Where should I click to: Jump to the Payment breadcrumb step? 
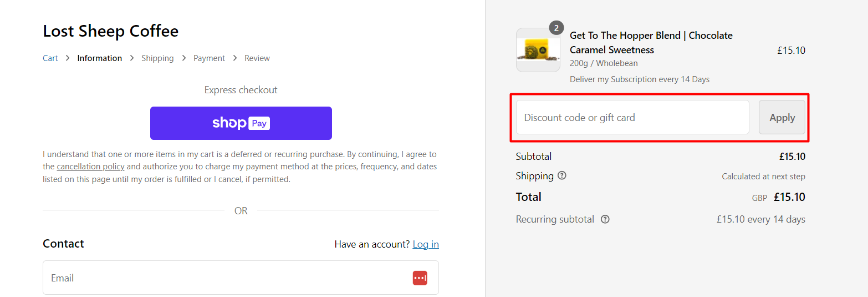click(x=209, y=58)
